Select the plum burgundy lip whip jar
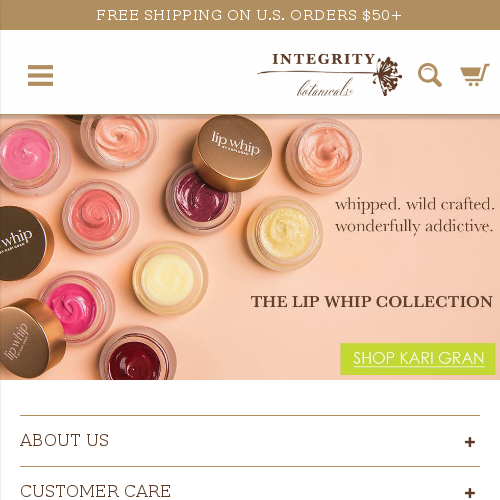This screenshot has height=500, width=500. click(203, 198)
